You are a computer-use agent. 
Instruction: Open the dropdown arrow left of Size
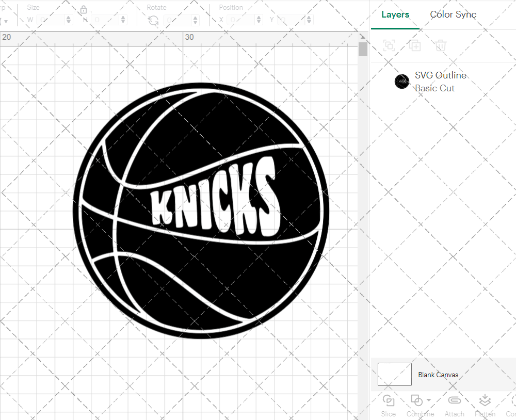(6, 21)
